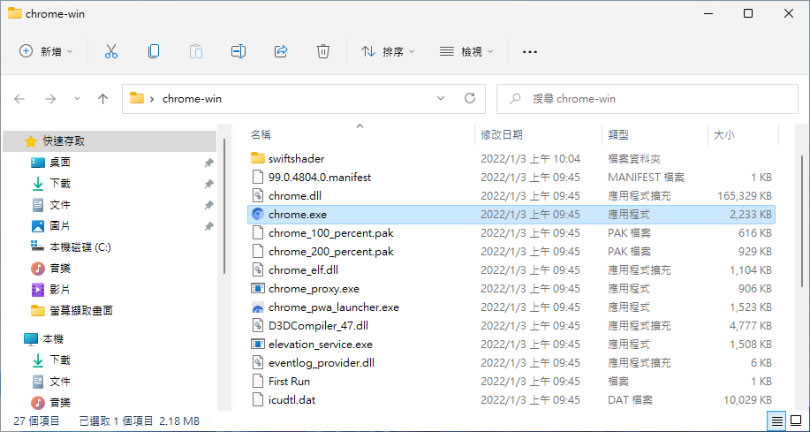Select elevation_service.exe file icon
This screenshot has width=810, height=432.
pyautogui.click(x=257, y=344)
